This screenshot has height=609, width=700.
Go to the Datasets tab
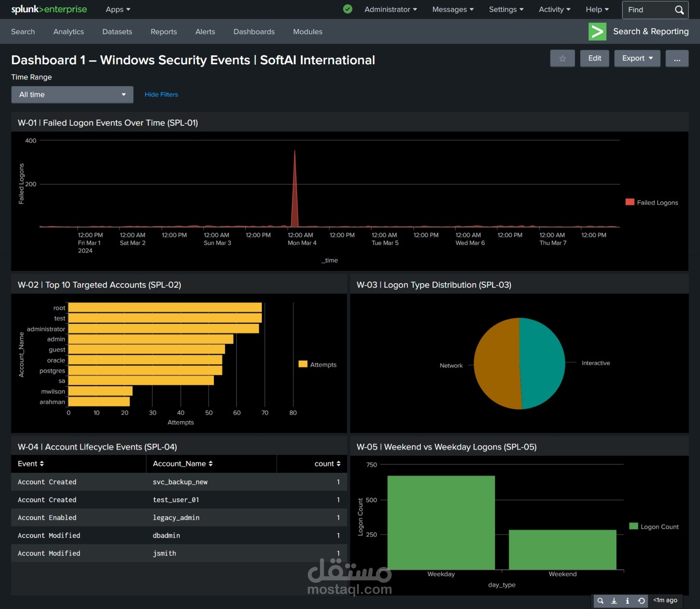point(117,32)
